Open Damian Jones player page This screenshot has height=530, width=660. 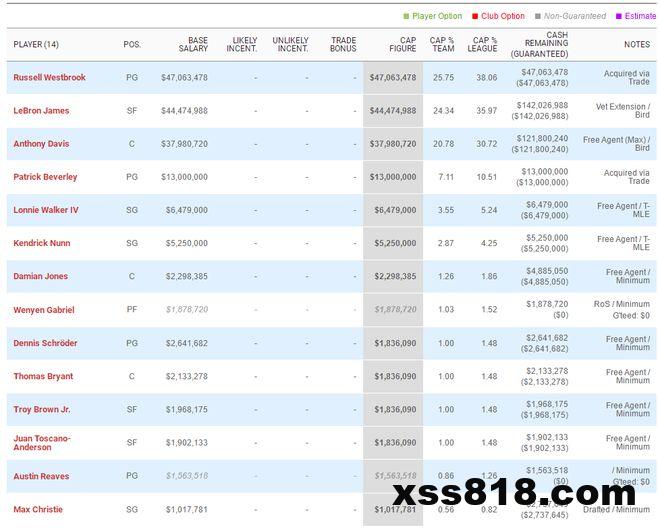pos(40,277)
